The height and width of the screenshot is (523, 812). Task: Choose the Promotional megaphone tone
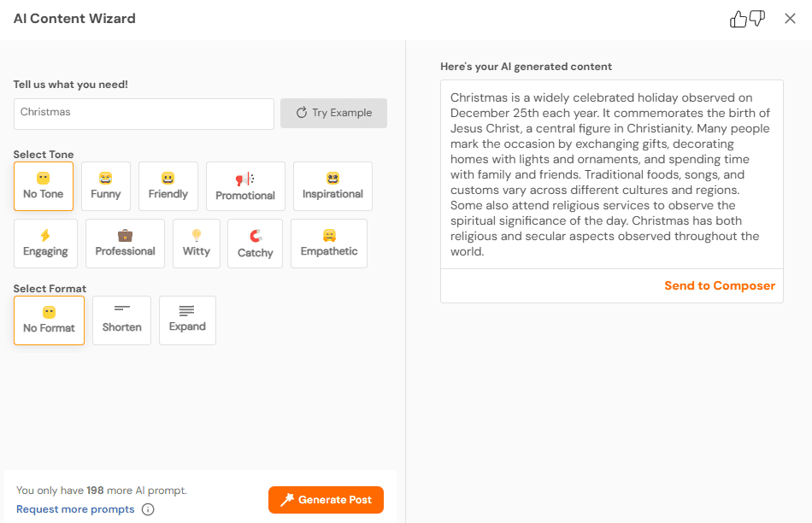(x=245, y=185)
